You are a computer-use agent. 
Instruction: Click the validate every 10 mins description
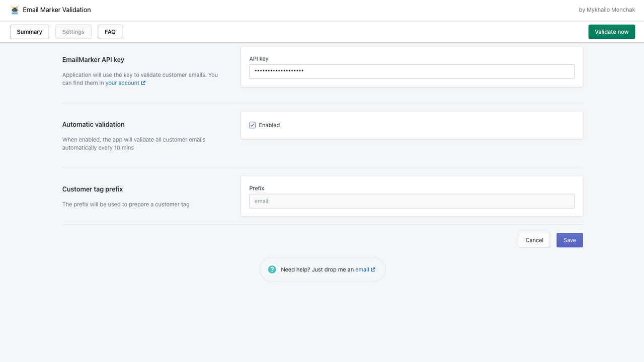click(x=134, y=144)
